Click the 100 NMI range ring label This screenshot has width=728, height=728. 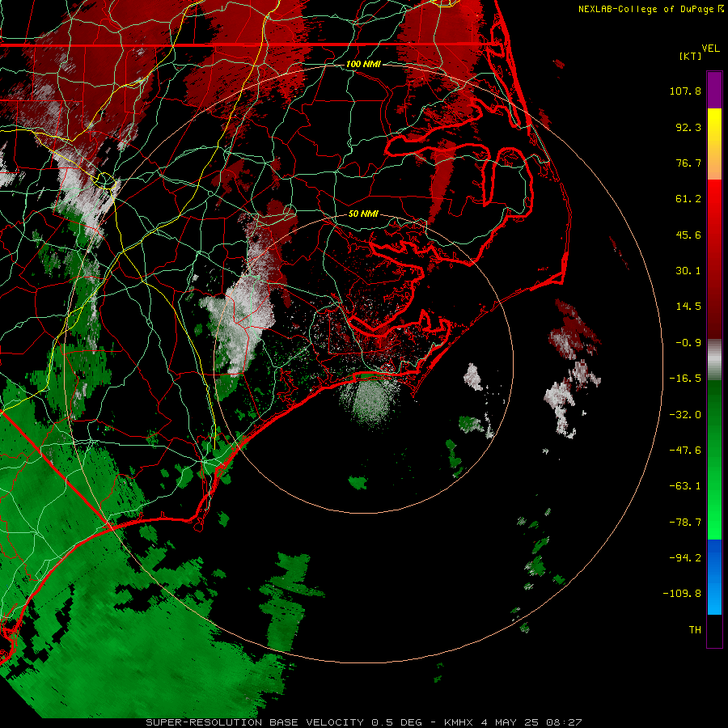(x=363, y=64)
